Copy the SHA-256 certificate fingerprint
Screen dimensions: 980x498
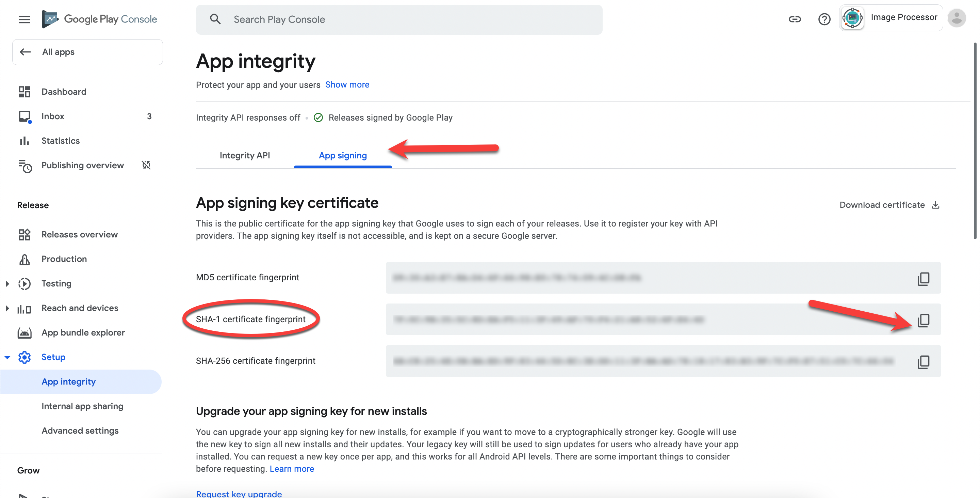[923, 361]
